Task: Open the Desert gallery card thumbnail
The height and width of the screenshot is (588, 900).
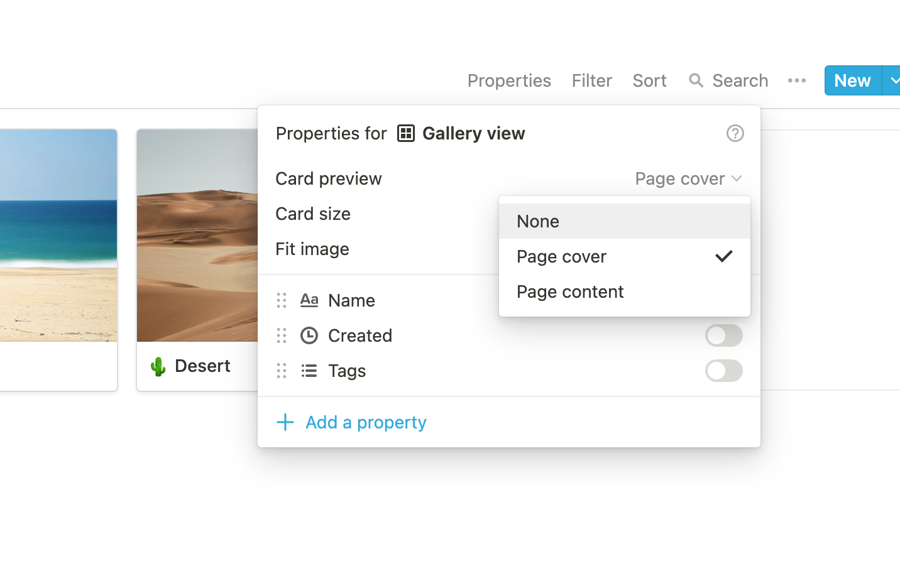Action: 197,236
